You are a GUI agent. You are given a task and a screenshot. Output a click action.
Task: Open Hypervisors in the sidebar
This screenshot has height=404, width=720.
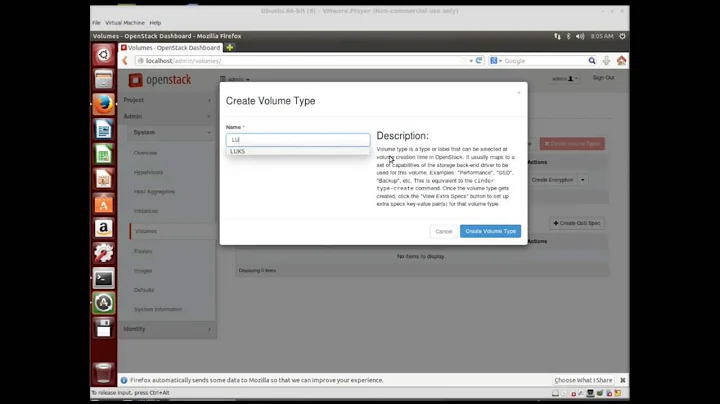pyautogui.click(x=148, y=172)
